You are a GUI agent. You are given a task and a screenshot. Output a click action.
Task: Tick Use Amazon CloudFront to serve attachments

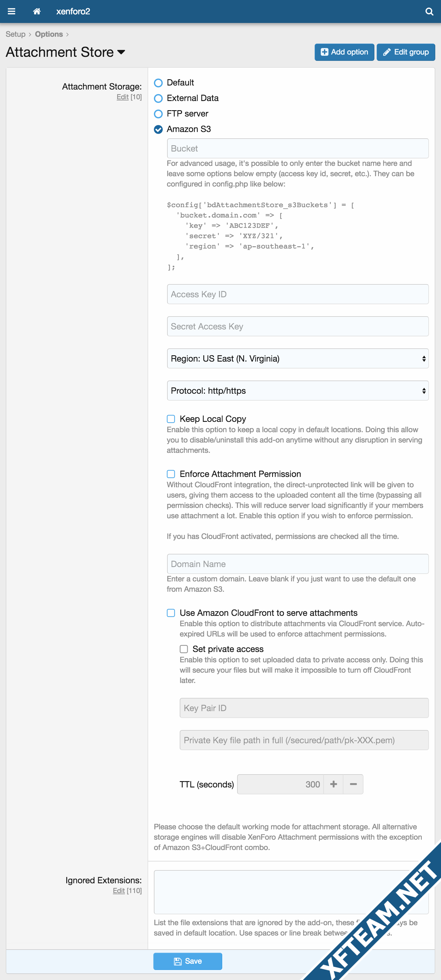[x=171, y=613]
